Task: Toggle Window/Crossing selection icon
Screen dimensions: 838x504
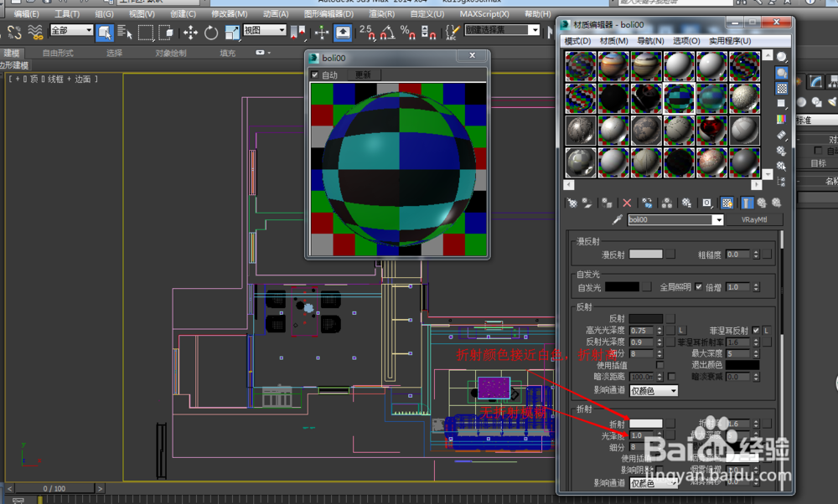Action: point(166,33)
